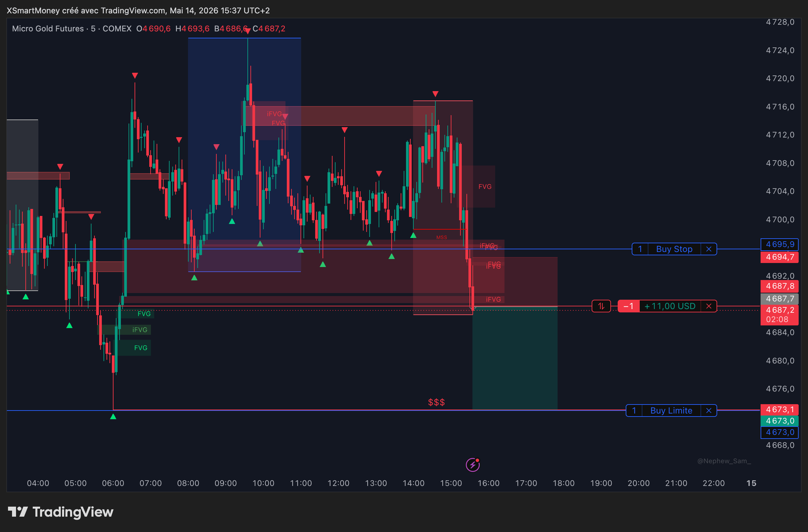The image size is (808, 532).
Task: Click the 4687,2 last price tag with countdown
Action: click(780, 314)
